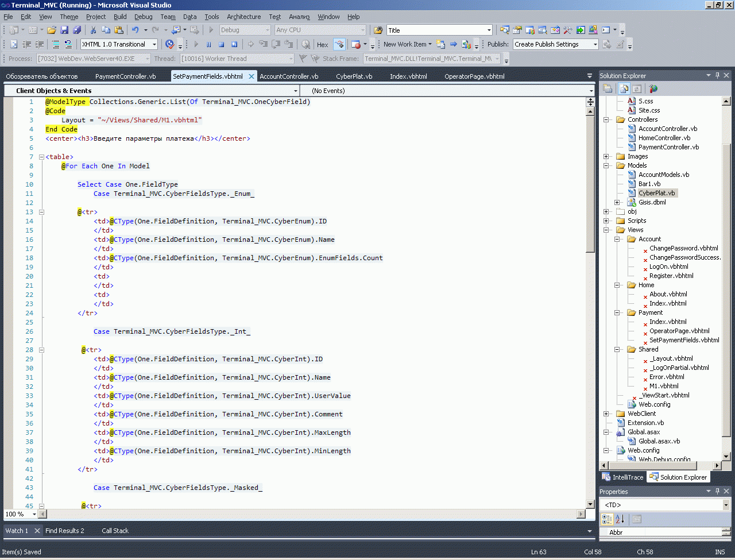Switch to PaymentController.vb tab
This screenshot has width=735, height=560.
[125, 76]
